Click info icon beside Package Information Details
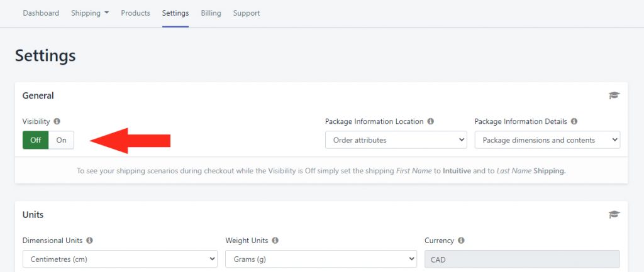 (574, 121)
